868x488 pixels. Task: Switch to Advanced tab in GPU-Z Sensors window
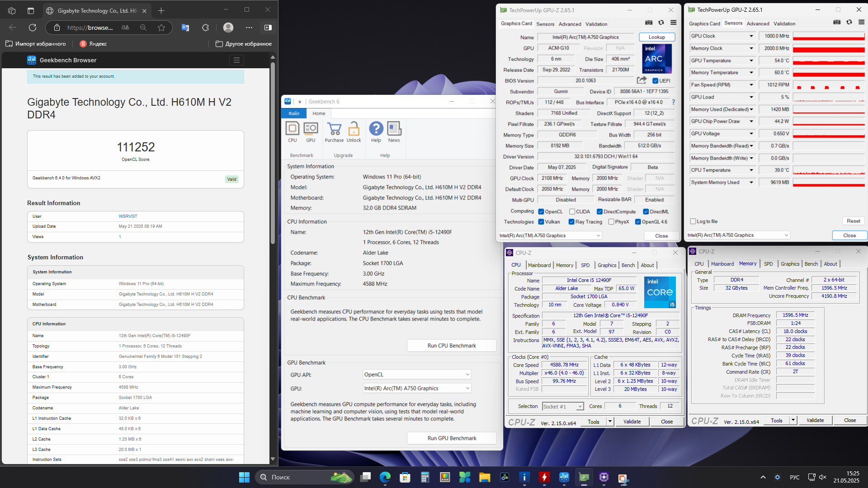coord(758,23)
